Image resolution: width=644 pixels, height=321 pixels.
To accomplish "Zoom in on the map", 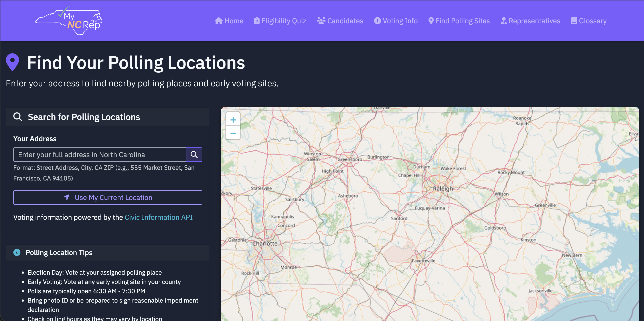I will pyautogui.click(x=233, y=120).
